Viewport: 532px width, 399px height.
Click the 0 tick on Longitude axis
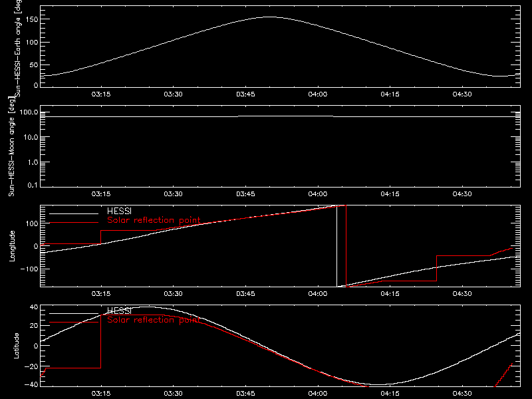click(x=36, y=246)
